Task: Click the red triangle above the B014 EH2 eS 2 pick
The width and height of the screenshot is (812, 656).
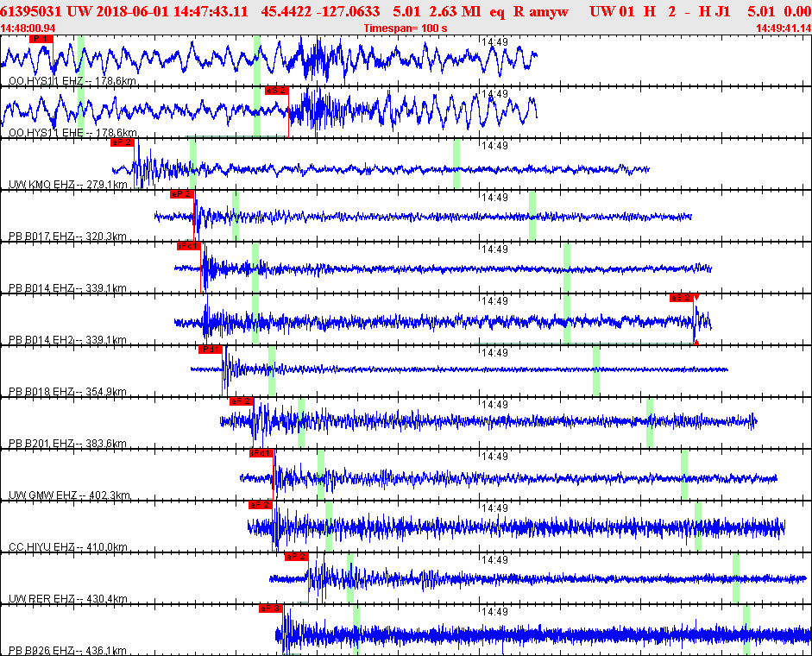Action: tap(696, 297)
